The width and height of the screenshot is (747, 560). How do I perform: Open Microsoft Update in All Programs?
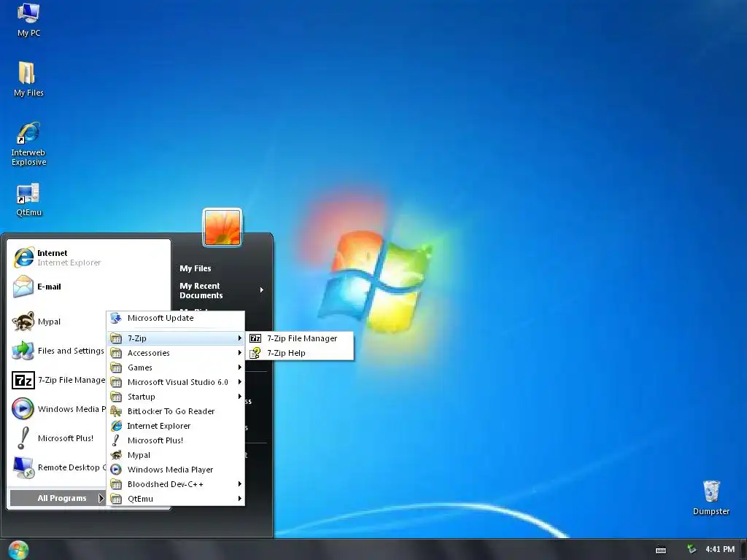(175, 318)
